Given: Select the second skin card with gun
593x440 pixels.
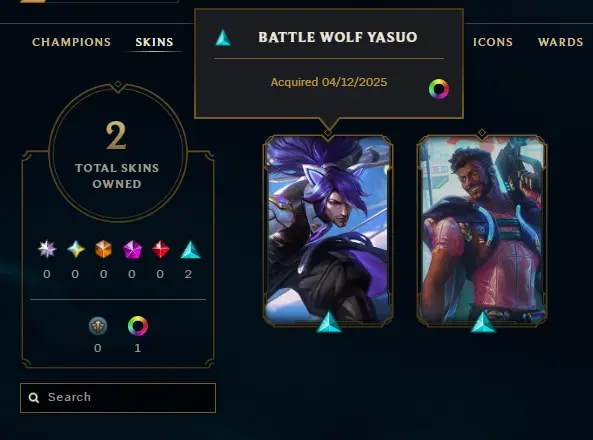Looking at the screenshot, I should [482, 230].
